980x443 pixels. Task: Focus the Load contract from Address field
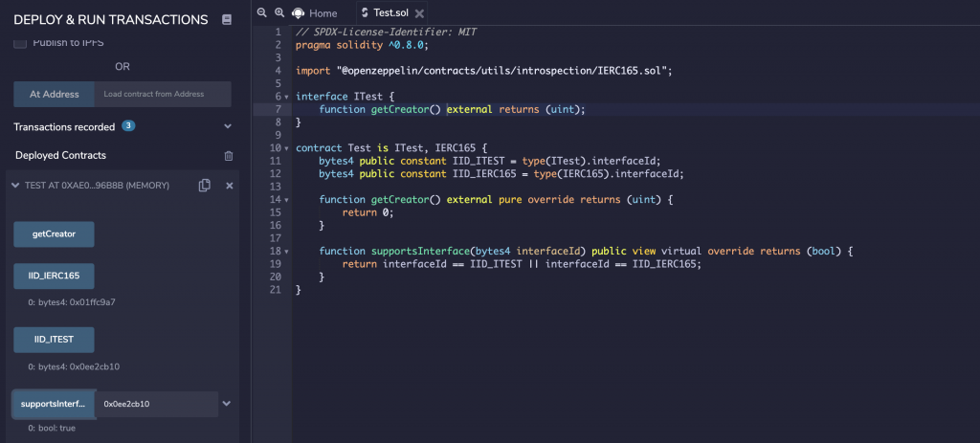(x=163, y=95)
